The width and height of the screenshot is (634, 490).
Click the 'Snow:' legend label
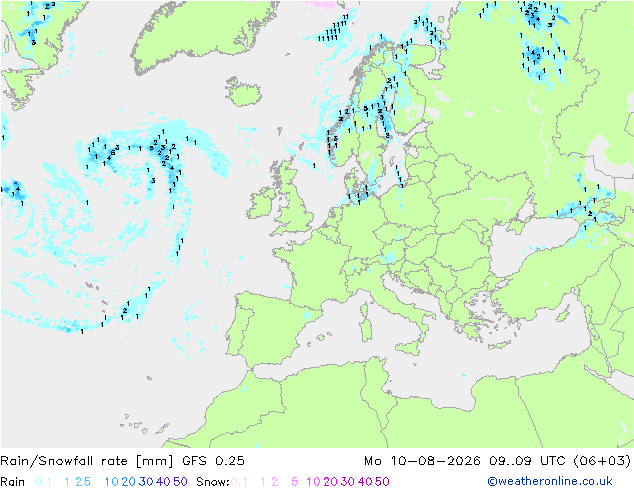213,482
